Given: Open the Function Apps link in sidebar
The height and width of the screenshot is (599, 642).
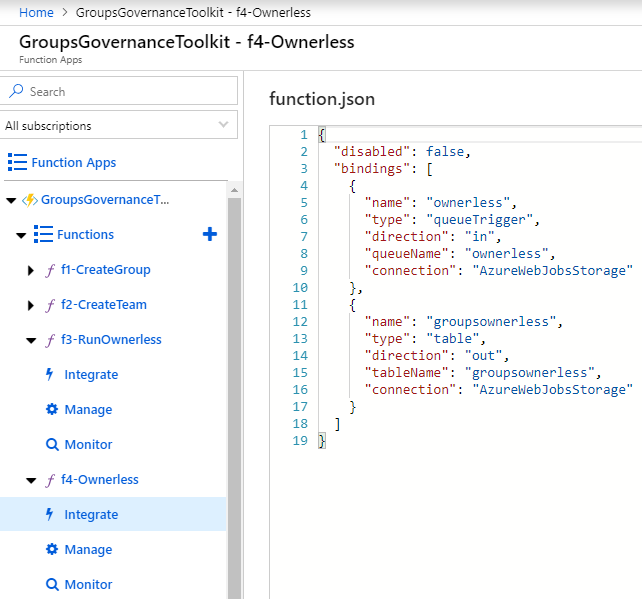Looking at the screenshot, I should coord(73,162).
